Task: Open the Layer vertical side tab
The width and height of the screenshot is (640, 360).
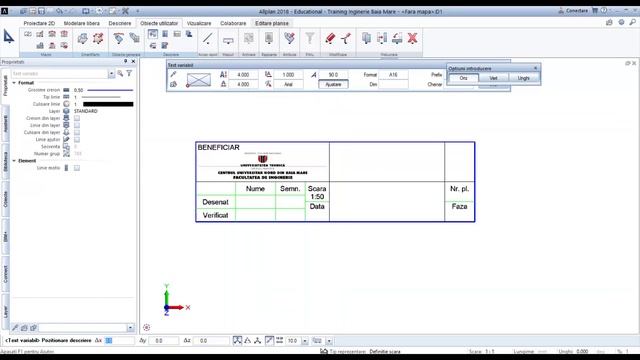Action: (x=5, y=312)
